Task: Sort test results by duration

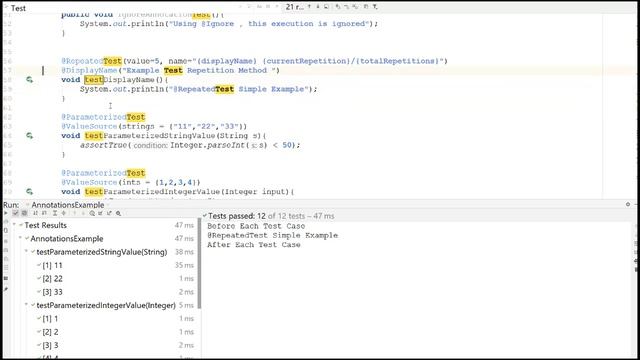Action: pos(44,213)
